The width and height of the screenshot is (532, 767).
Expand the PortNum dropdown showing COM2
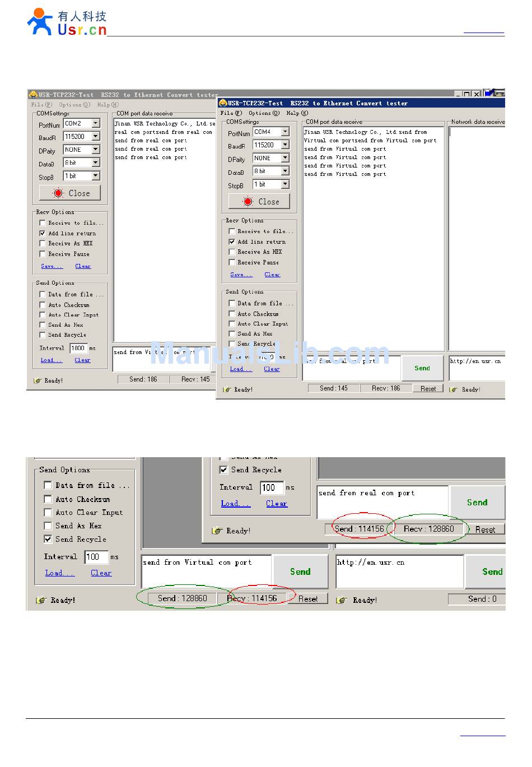pos(96,123)
